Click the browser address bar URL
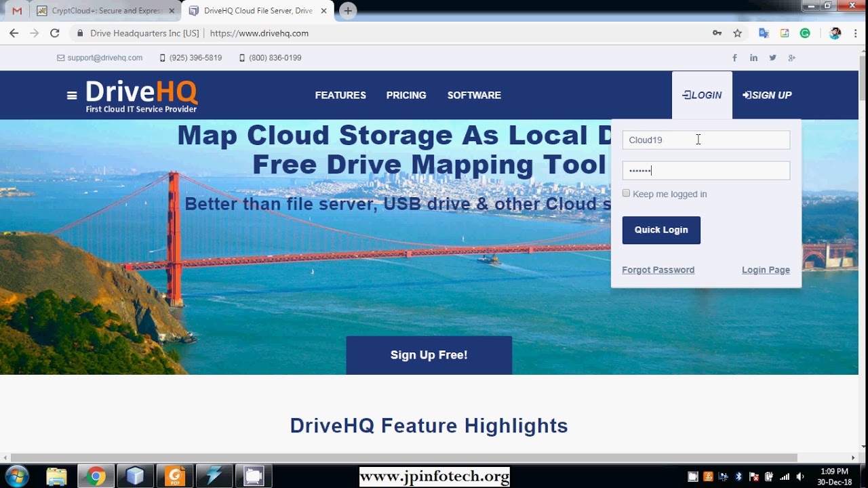 point(259,33)
